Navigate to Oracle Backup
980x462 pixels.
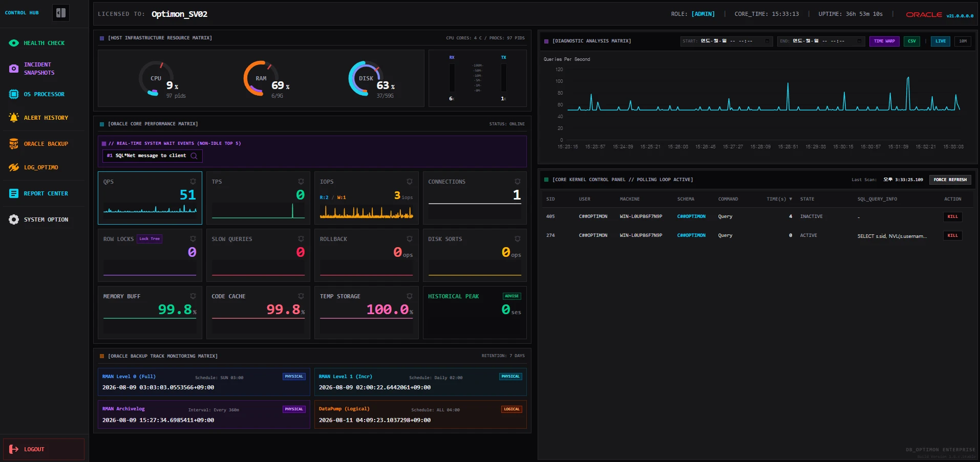(44, 144)
